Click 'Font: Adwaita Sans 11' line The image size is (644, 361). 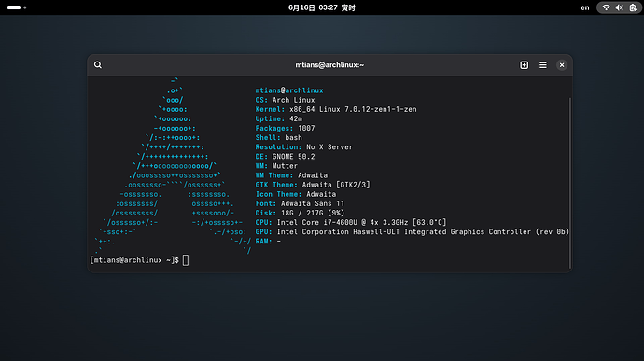tap(300, 203)
